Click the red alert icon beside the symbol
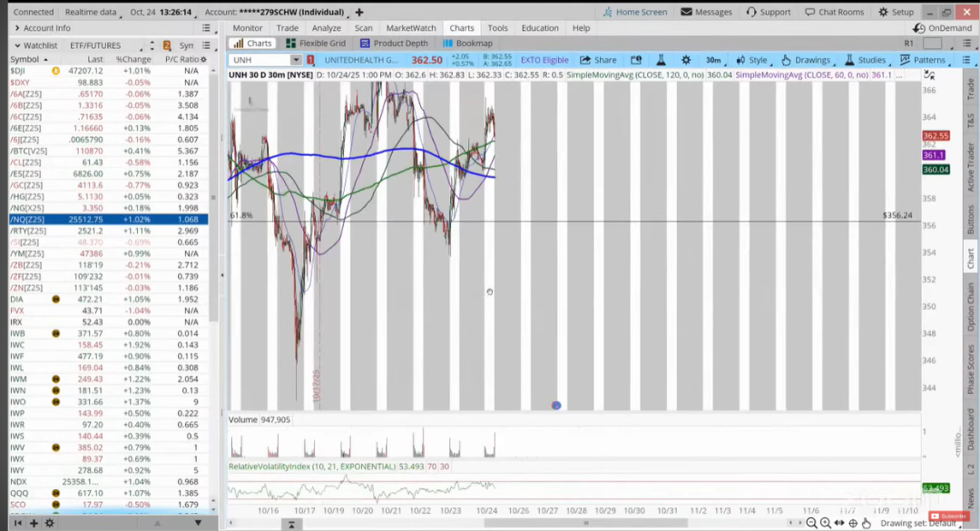Image resolution: width=980 pixels, height=531 pixels. coord(310,60)
